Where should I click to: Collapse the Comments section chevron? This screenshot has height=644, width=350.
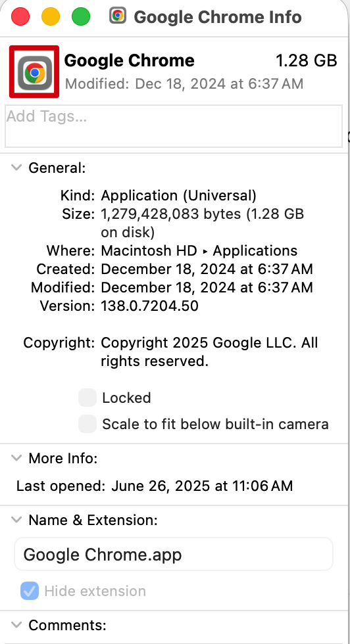[x=16, y=625]
